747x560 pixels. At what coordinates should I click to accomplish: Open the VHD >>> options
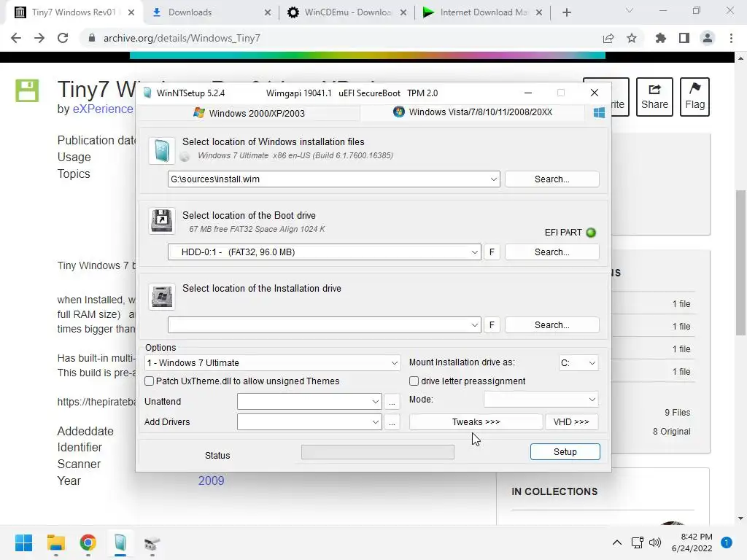coord(571,422)
